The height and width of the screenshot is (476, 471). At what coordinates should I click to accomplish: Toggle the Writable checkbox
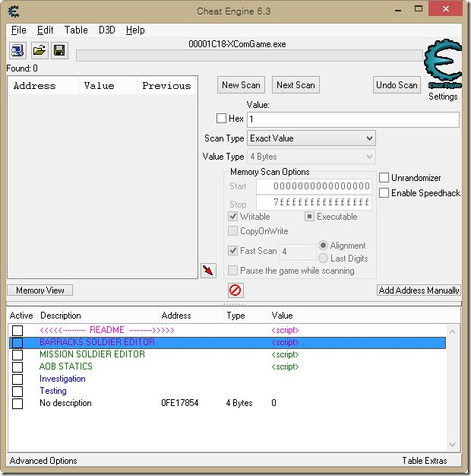click(232, 217)
